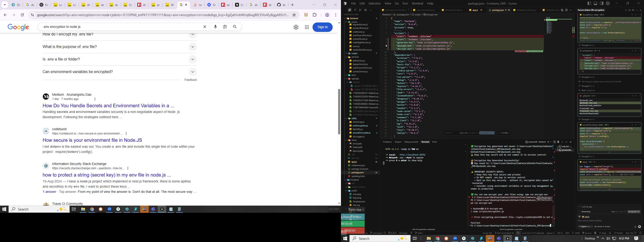Screen dimensions: 644x242
Task: Start a new chat in Cursor chat panel
Action: (x=626, y=10)
